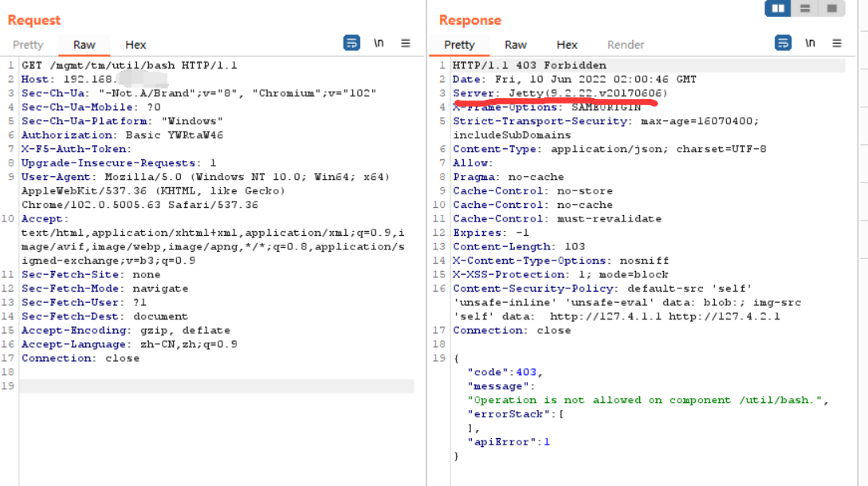Switch the Request view to the Pretty tab
The image size is (868, 486).
point(28,45)
